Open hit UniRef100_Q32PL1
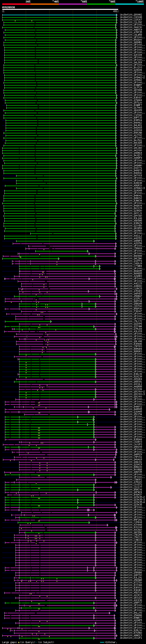The width and height of the screenshot is (146, 644). point(131,299)
